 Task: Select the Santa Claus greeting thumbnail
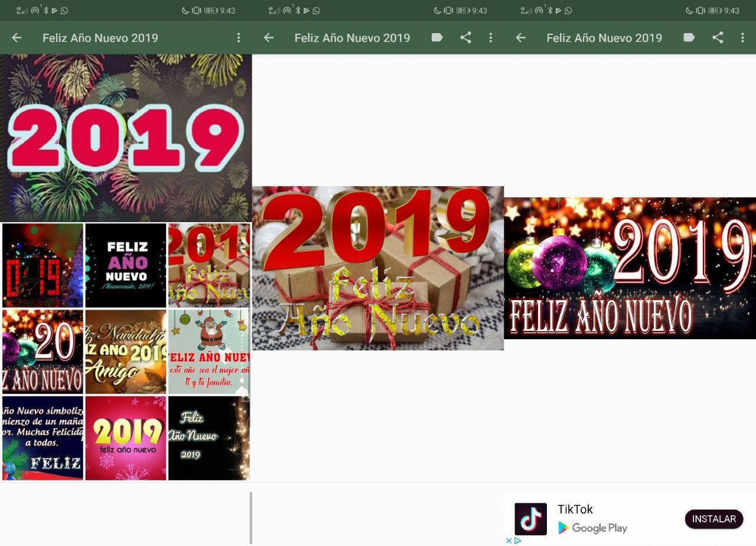209,352
